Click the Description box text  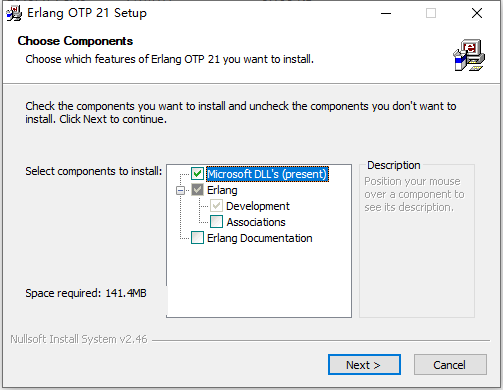(x=414, y=194)
